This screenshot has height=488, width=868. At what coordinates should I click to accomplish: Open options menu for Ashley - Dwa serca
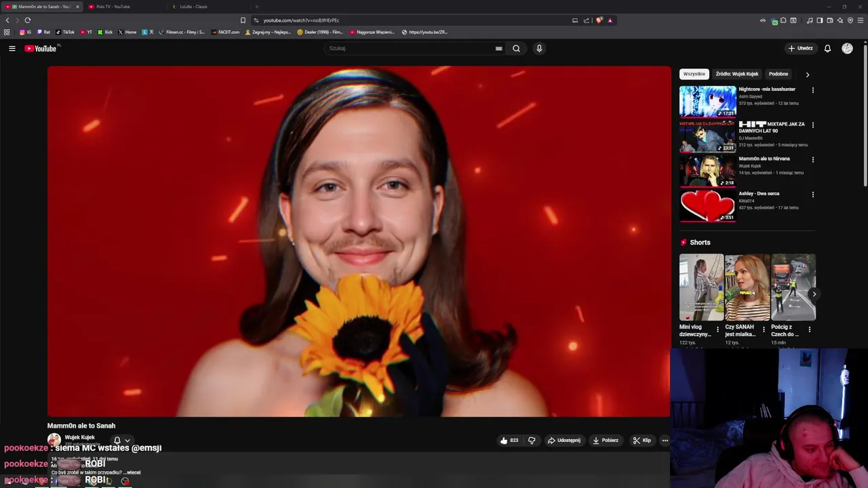812,195
